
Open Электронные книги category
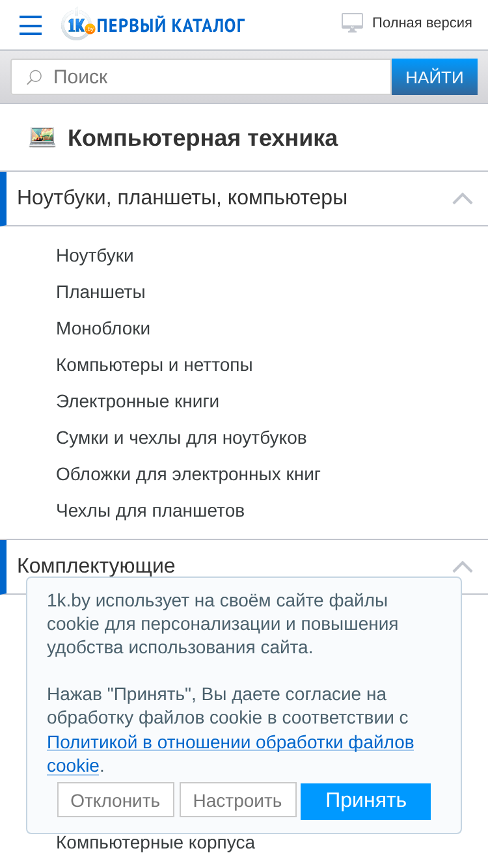(x=138, y=401)
